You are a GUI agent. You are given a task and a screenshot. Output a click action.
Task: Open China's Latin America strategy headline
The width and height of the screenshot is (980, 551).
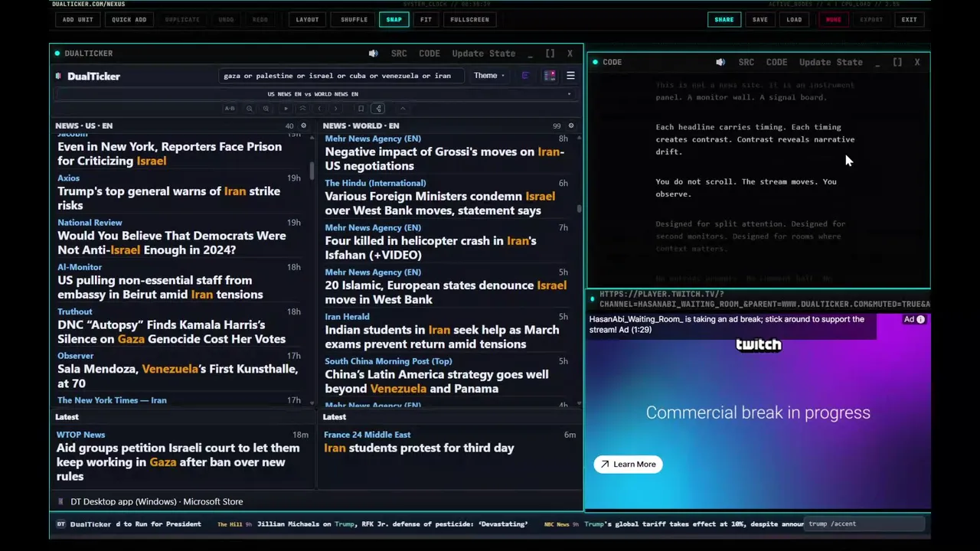436,381
